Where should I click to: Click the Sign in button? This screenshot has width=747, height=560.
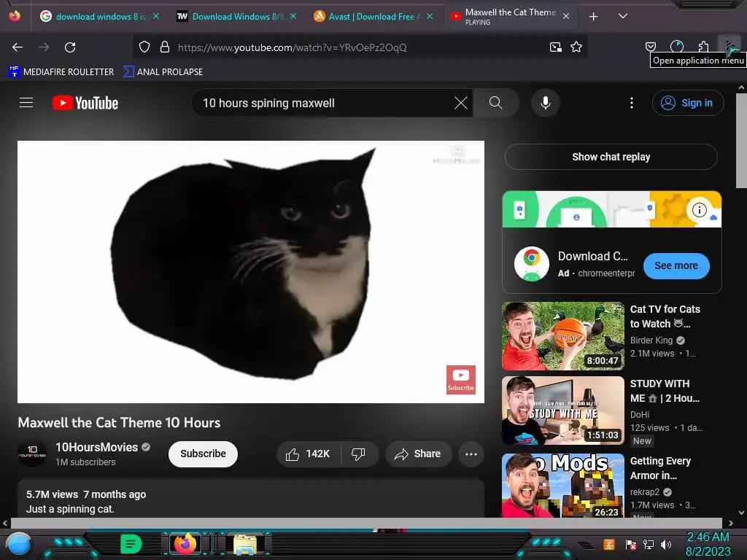coord(687,103)
